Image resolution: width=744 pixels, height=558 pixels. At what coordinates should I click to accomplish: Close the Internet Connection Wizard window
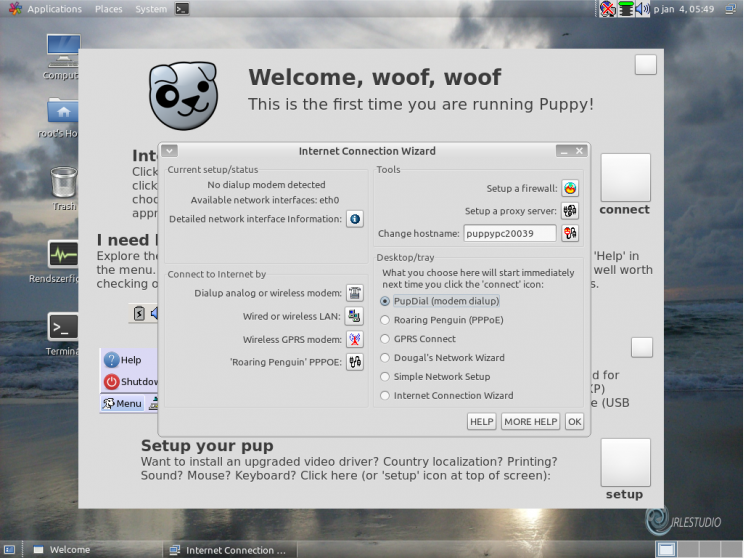pos(579,151)
